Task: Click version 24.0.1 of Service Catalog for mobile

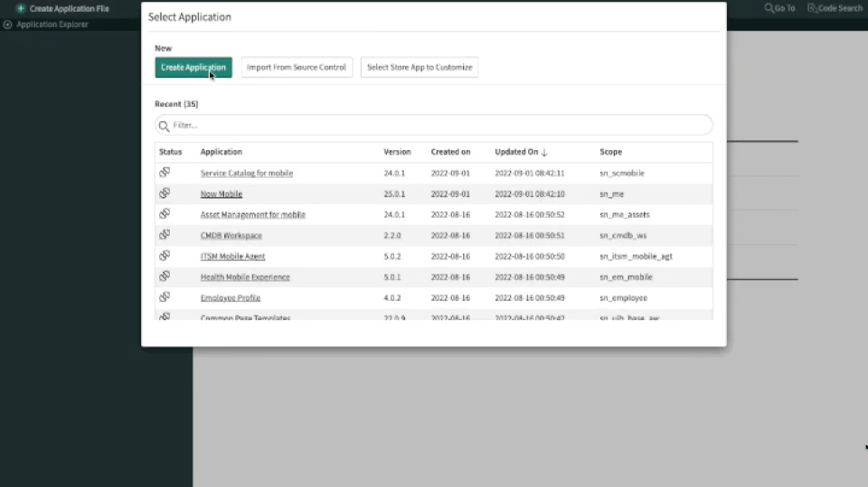Action: tap(394, 173)
